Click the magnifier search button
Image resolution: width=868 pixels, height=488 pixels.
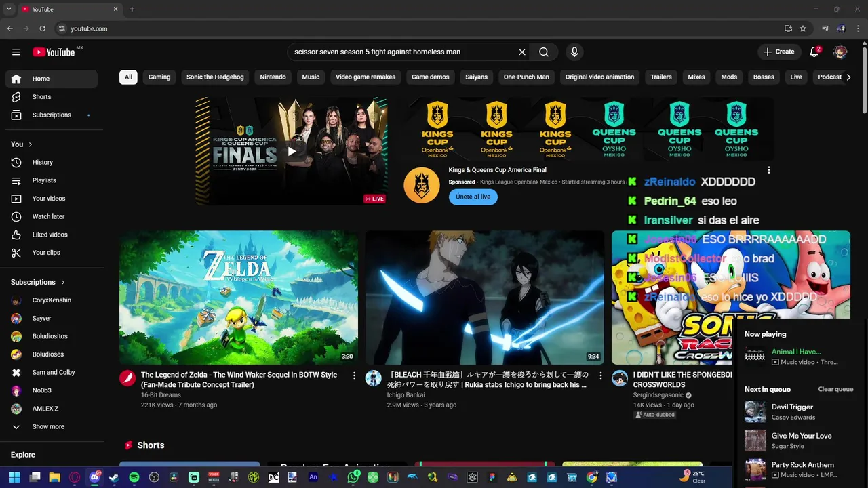(544, 52)
